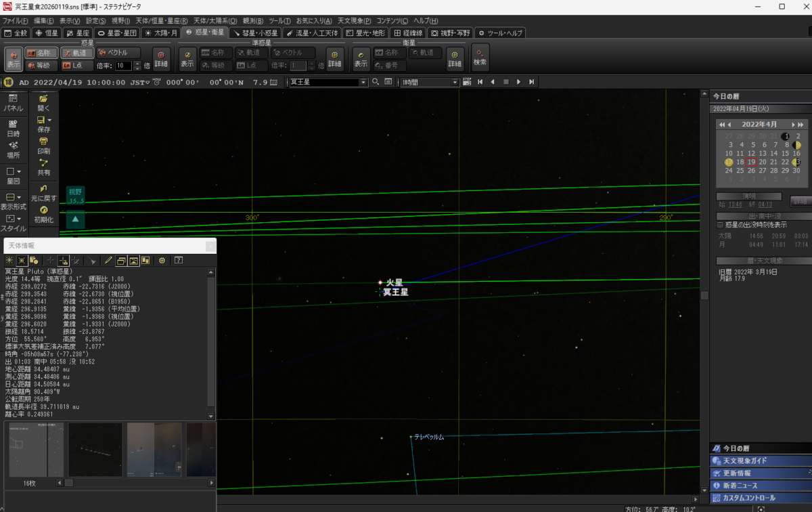
Task: Toggle planet names with the 惑星 名称 button
Action: tap(41, 53)
